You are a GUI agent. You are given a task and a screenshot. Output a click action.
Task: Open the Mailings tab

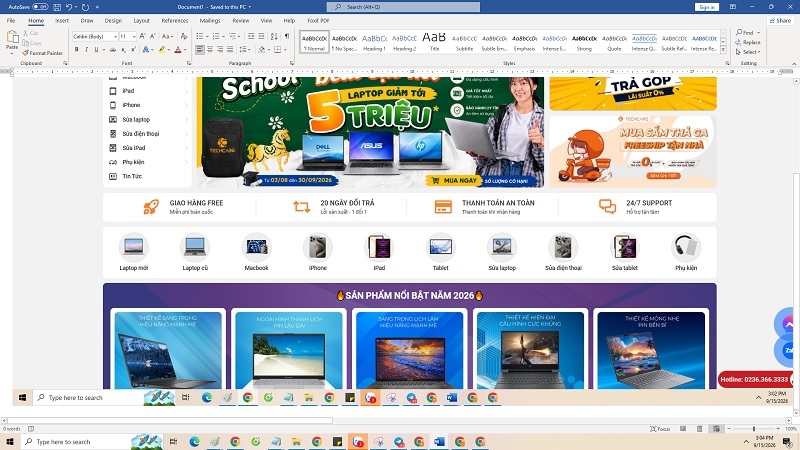[x=210, y=20]
